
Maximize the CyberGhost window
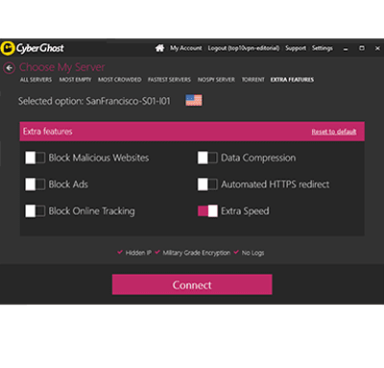362,48
